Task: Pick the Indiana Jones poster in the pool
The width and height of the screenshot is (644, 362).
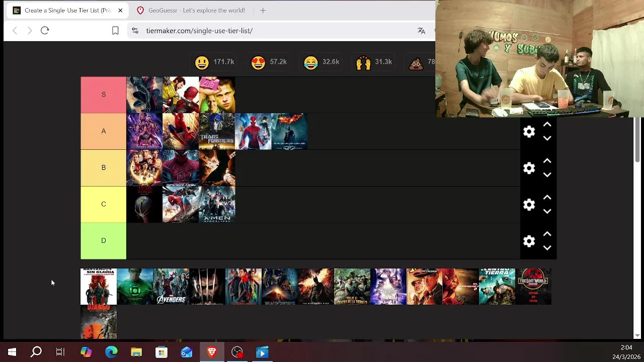Action: (425, 287)
